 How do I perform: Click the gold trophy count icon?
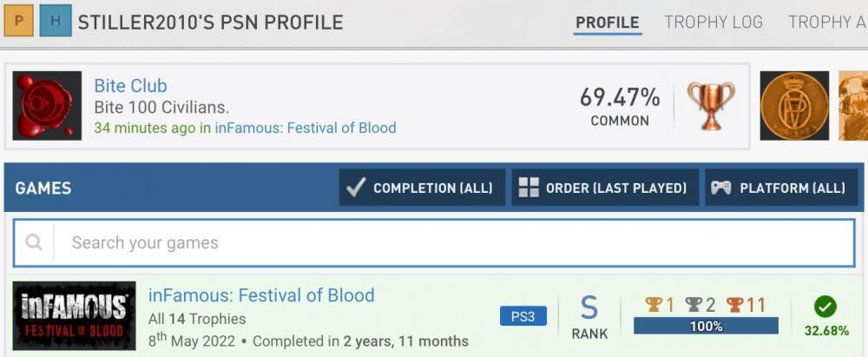pyautogui.click(x=654, y=305)
